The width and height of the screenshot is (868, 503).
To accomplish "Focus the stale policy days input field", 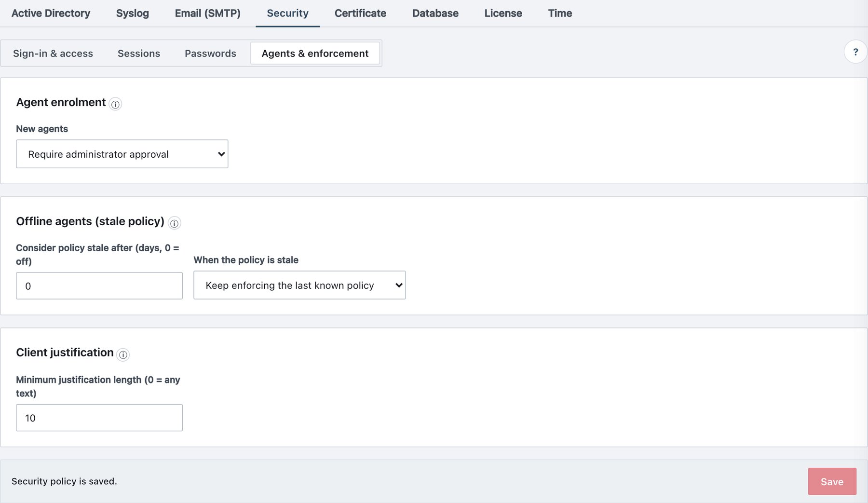I will point(99,286).
